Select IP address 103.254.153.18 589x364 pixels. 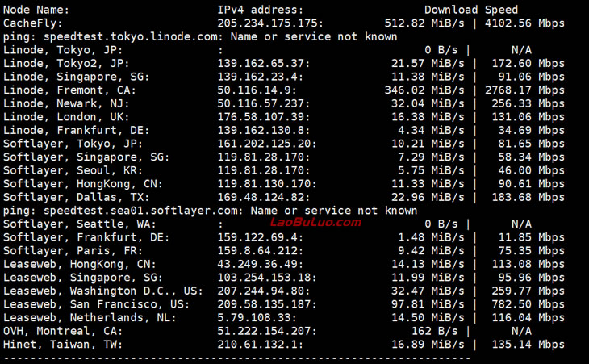[267, 278]
